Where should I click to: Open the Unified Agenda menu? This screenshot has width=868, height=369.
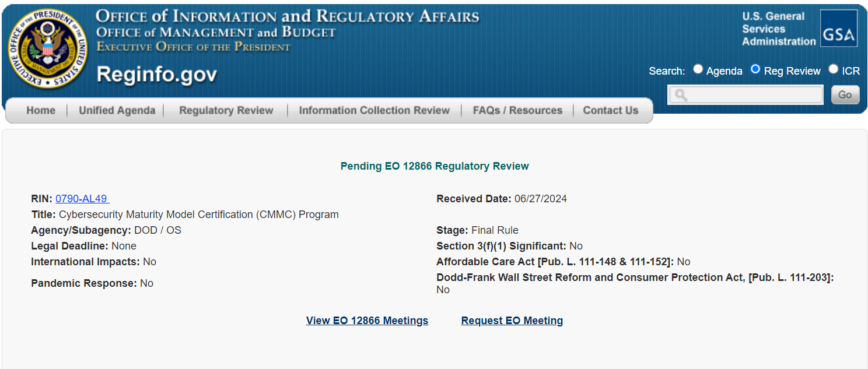116,110
